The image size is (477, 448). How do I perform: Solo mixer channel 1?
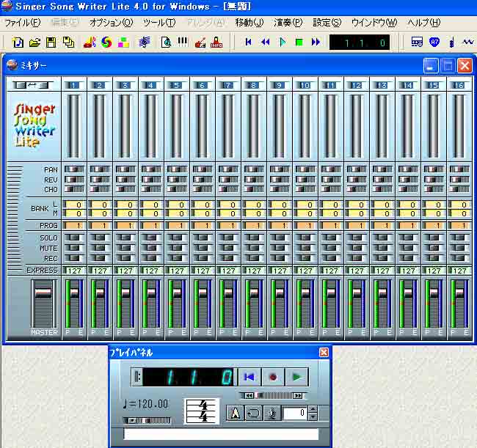click(73, 238)
